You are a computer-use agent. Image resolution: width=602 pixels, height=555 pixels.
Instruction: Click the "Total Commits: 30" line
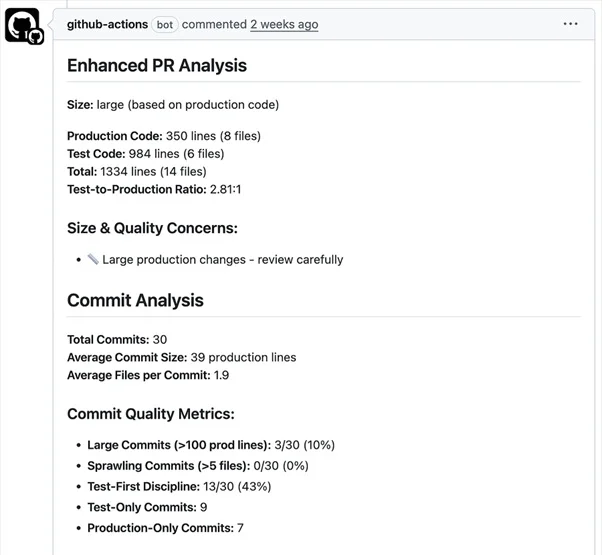[117, 340]
